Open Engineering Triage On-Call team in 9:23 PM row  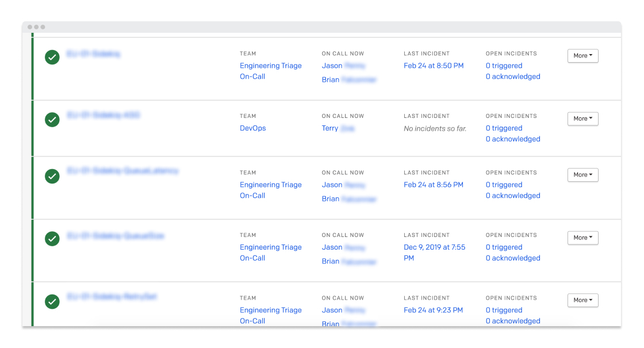[271, 316]
